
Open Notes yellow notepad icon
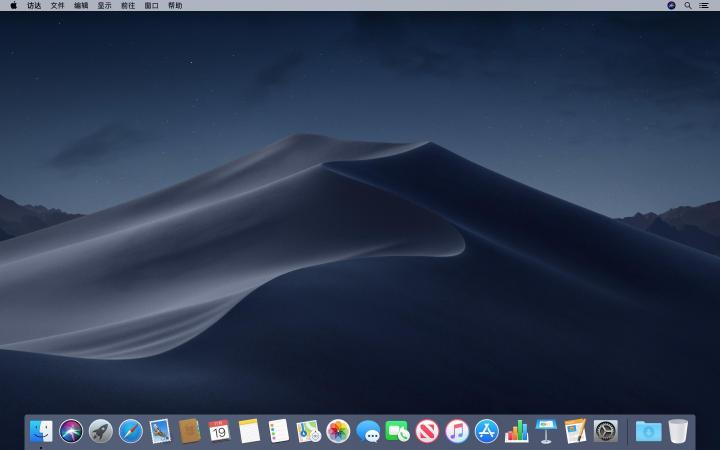pos(249,431)
